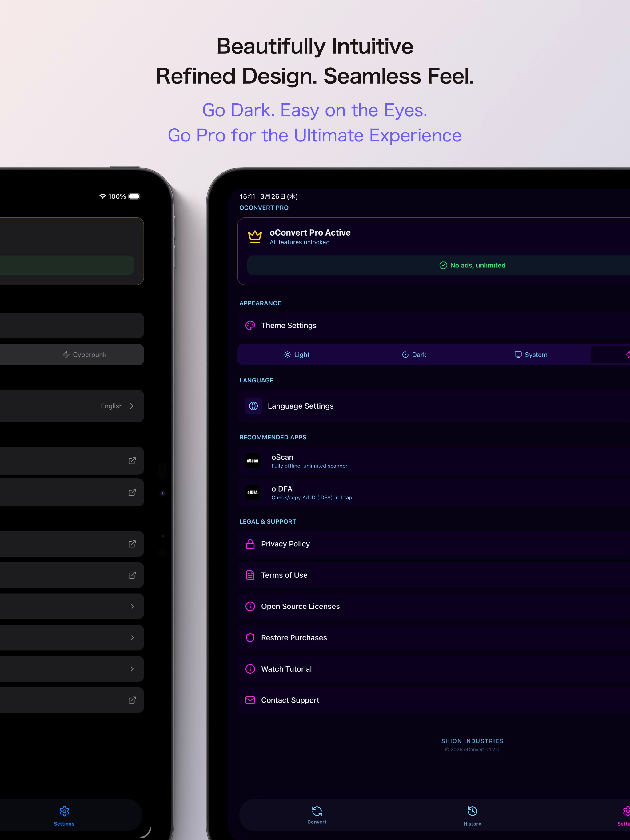Image resolution: width=630 pixels, height=840 pixels.
Task: Open Terms of Use
Action: pos(433,575)
